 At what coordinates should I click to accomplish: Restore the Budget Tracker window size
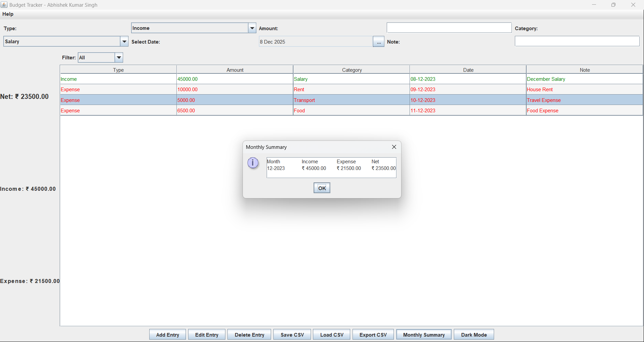click(613, 5)
